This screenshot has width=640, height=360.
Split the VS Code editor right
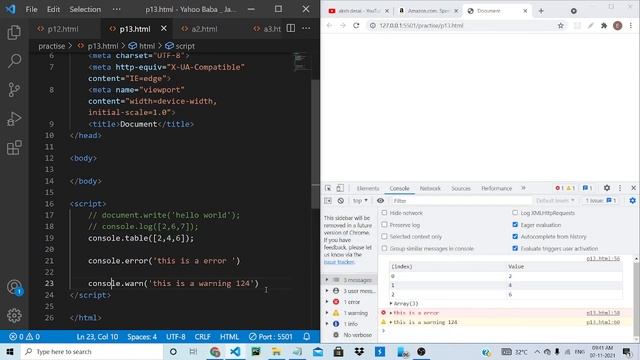click(291, 28)
